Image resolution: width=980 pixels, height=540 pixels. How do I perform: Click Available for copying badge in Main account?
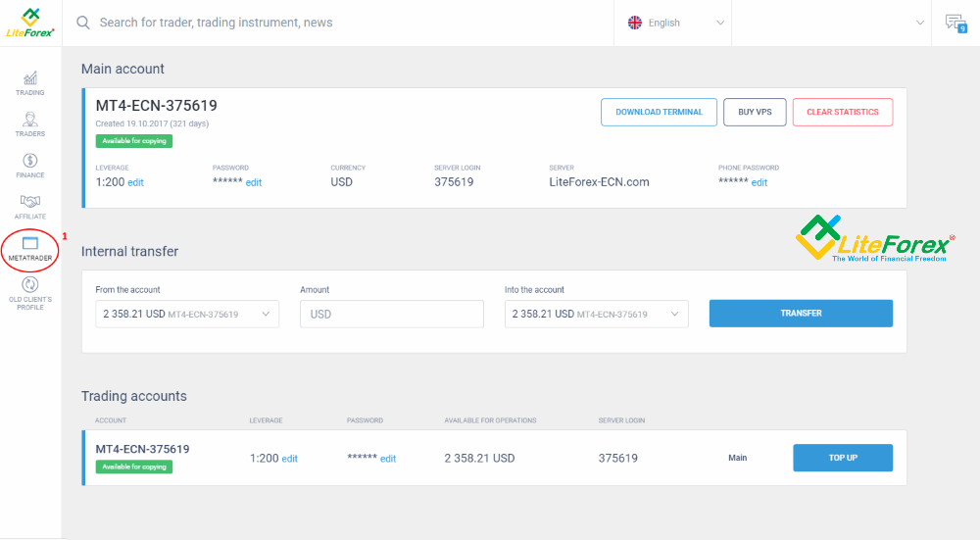pos(133,141)
